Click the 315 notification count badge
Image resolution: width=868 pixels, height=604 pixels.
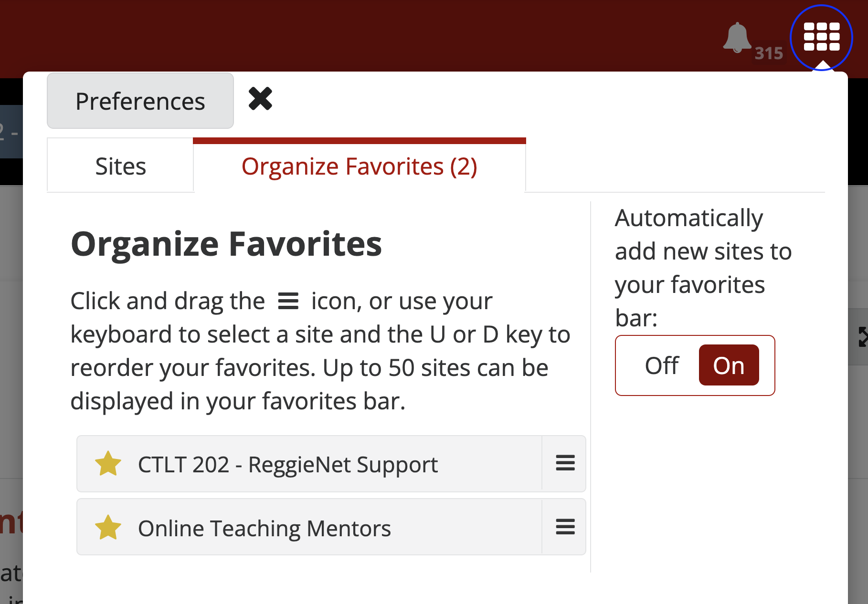pyautogui.click(x=769, y=53)
